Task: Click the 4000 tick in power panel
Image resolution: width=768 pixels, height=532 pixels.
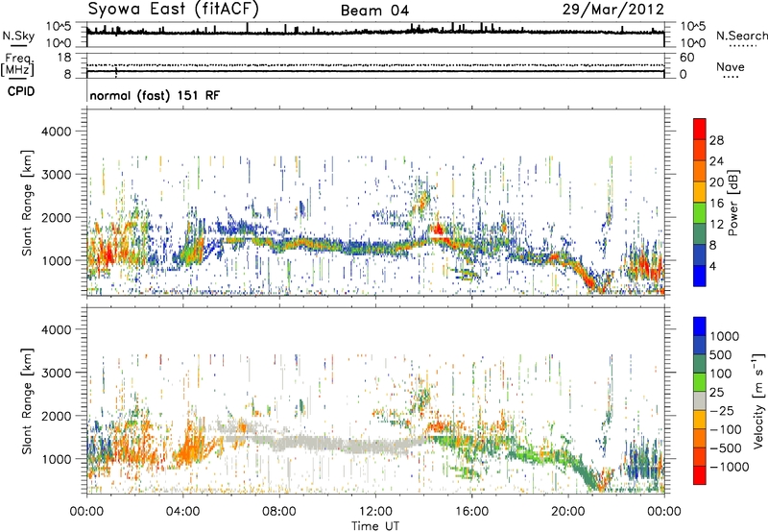Action: (x=57, y=132)
